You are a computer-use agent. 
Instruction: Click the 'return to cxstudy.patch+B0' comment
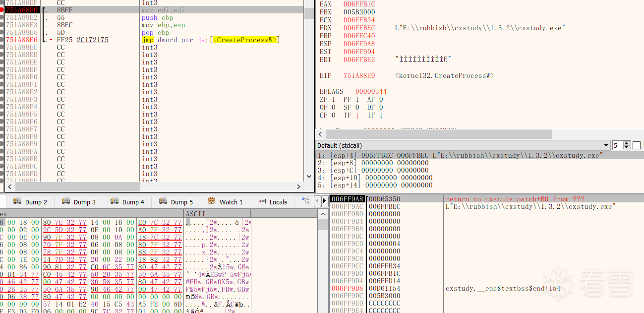(x=515, y=199)
